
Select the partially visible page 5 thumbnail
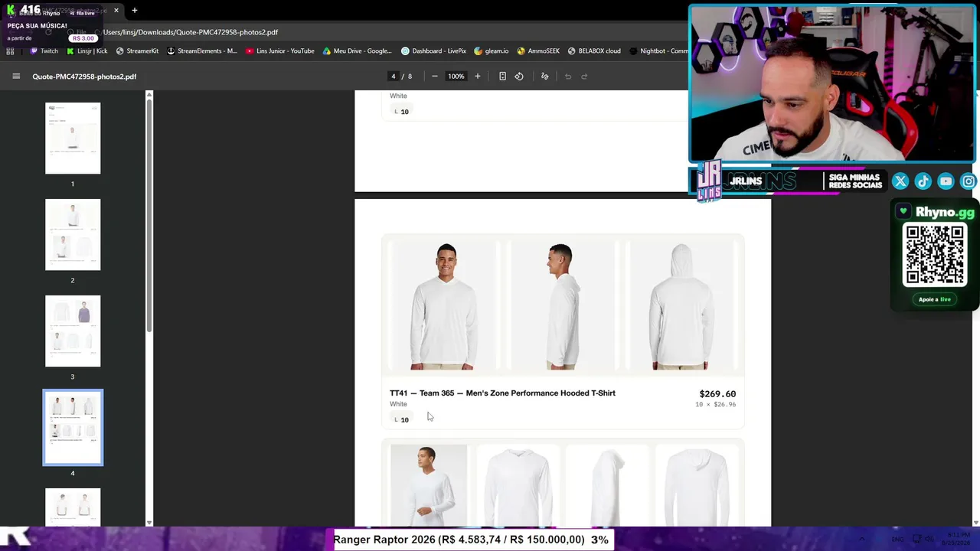point(73,507)
